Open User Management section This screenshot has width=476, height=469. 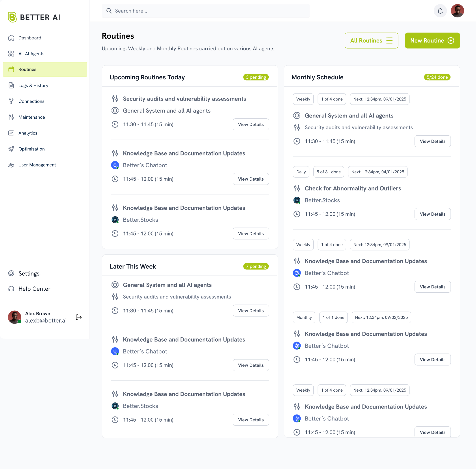[37, 165]
